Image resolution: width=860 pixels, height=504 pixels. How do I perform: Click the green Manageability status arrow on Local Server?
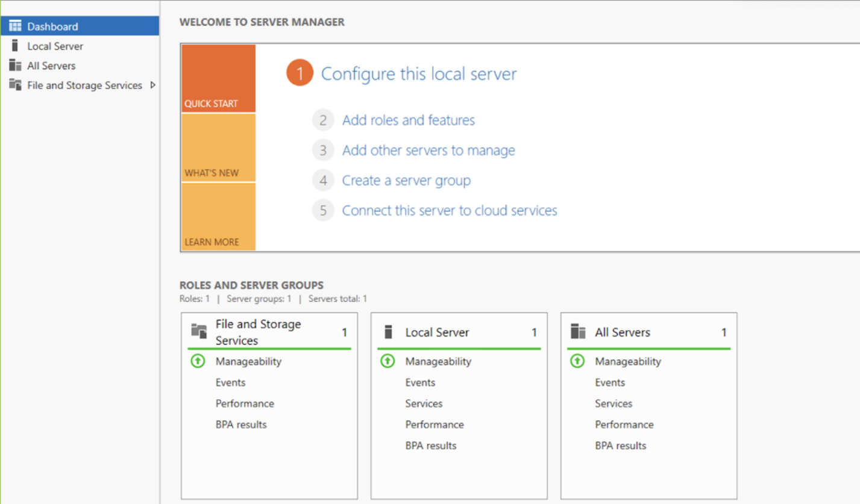388,361
